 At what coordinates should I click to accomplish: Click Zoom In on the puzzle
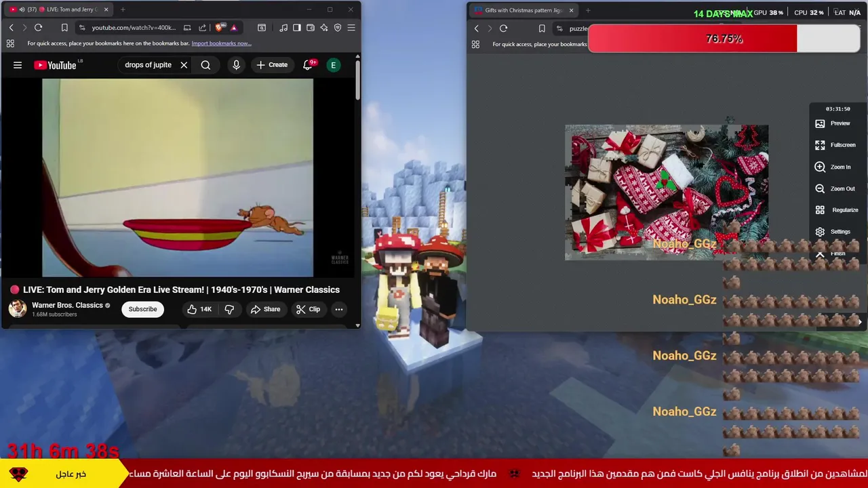(x=833, y=167)
